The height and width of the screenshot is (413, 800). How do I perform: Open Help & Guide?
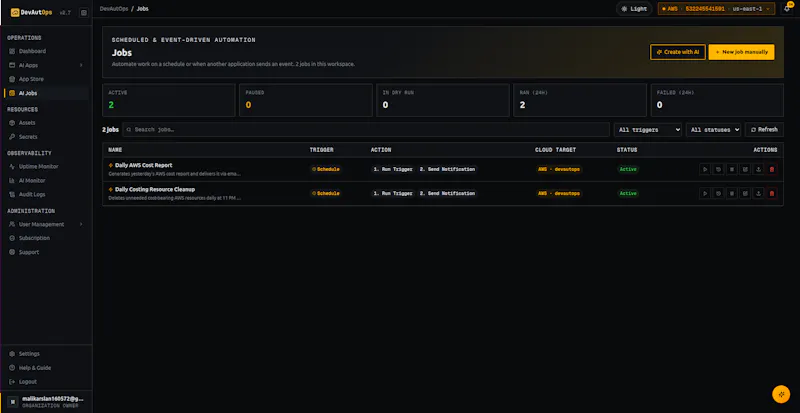[x=46, y=368]
